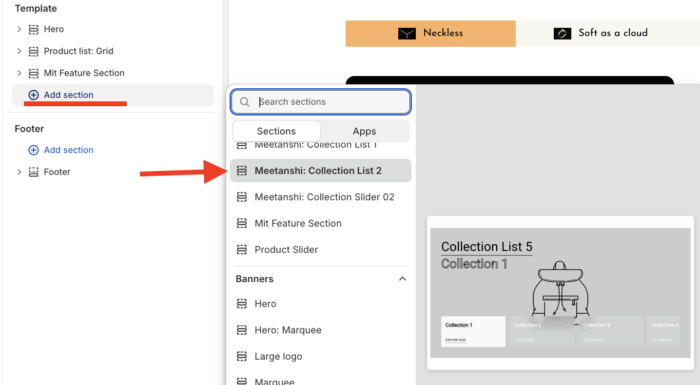
Task: Collapse the Banners group chevron
Action: (402, 279)
